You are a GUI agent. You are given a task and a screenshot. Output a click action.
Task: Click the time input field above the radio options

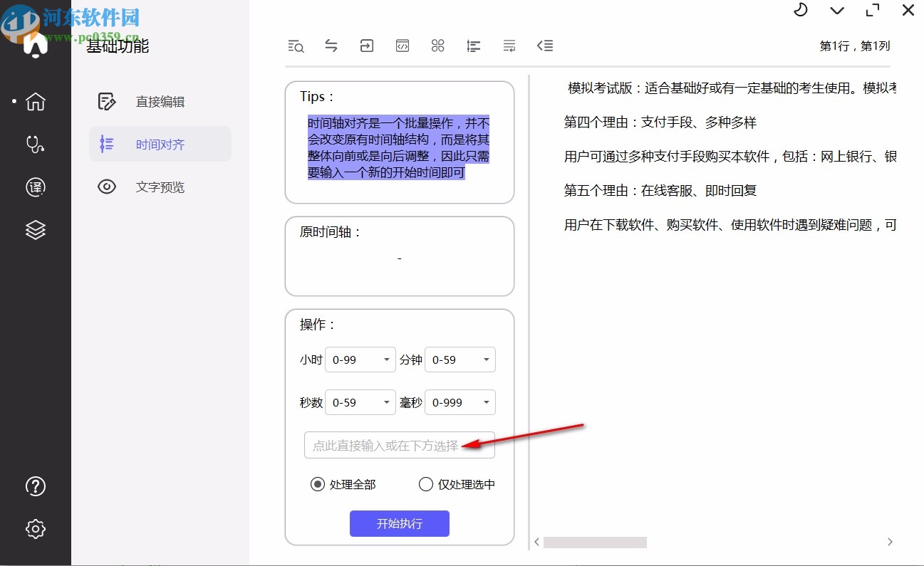point(399,444)
